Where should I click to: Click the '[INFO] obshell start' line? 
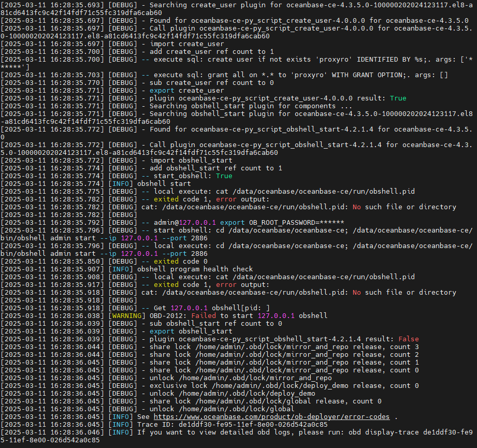tap(150, 184)
